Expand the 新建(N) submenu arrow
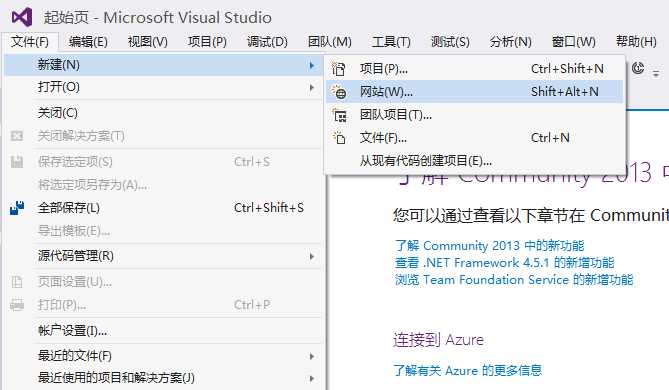 point(312,65)
